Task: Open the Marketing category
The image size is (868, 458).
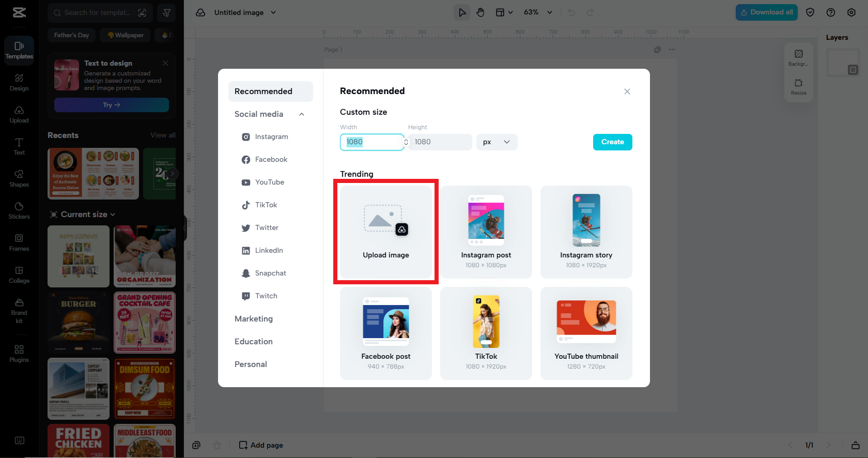Action: pos(271,319)
